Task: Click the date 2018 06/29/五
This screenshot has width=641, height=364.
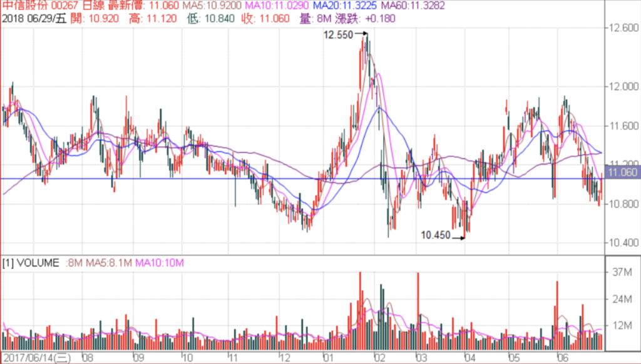Action: [x=34, y=18]
